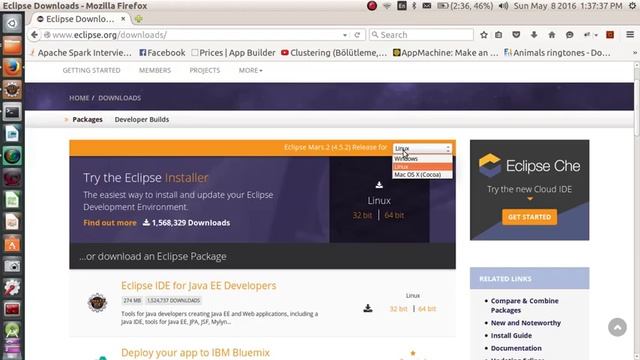Reload the page with refresh icon
Image resolution: width=640 pixels, height=360 pixels.
point(357,35)
